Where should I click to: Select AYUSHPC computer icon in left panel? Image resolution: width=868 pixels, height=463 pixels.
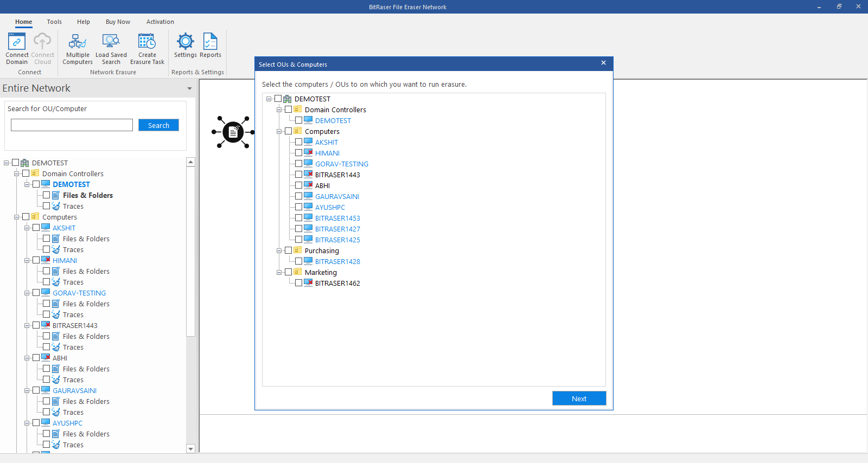tap(46, 422)
